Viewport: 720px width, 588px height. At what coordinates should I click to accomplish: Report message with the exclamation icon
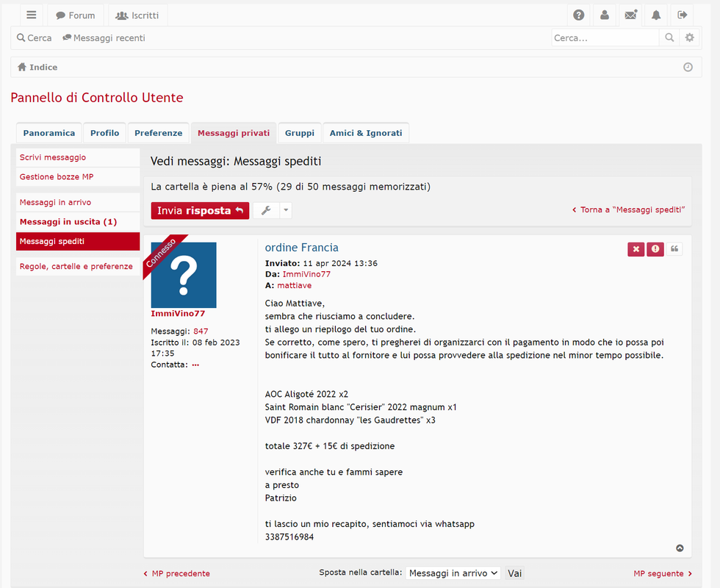655,249
